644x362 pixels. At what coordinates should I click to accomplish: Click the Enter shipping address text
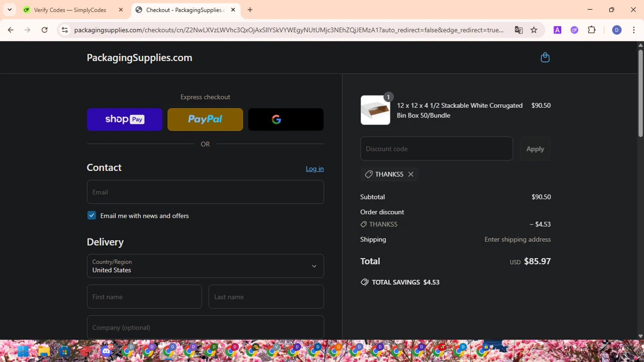(x=517, y=239)
